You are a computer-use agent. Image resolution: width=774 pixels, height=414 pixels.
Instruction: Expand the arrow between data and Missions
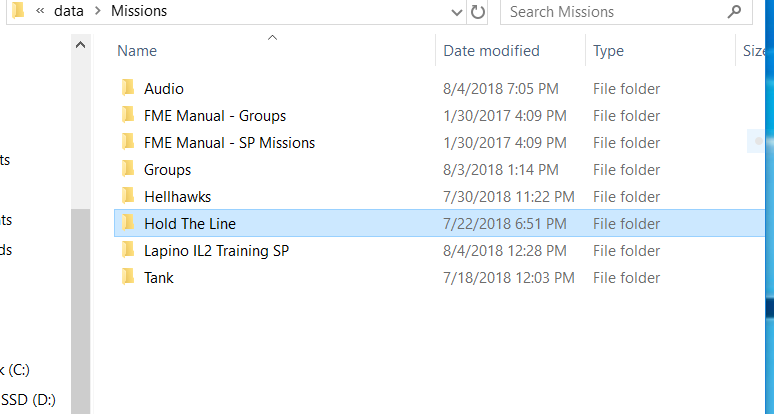pos(97,11)
